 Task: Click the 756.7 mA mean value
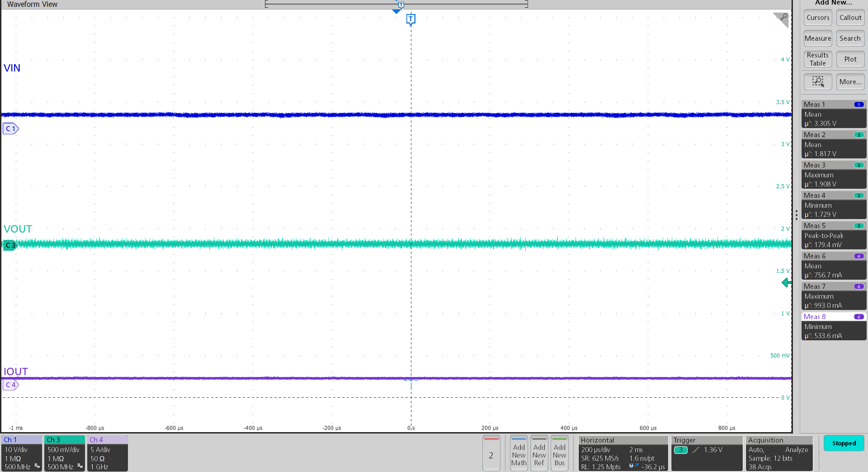(828, 275)
